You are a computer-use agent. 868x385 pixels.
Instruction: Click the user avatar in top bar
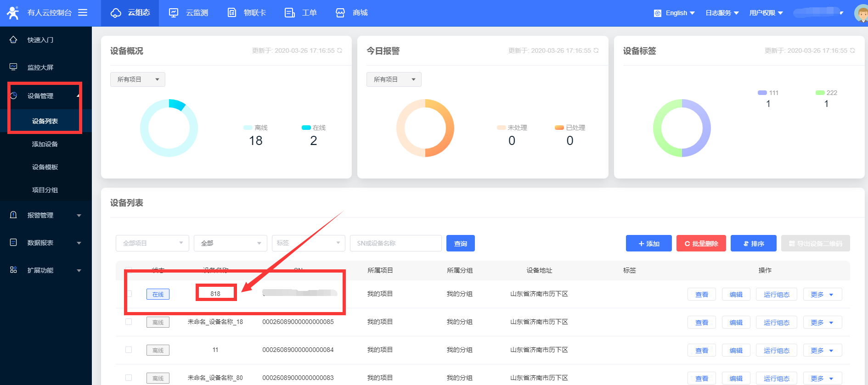pos(861,13)
